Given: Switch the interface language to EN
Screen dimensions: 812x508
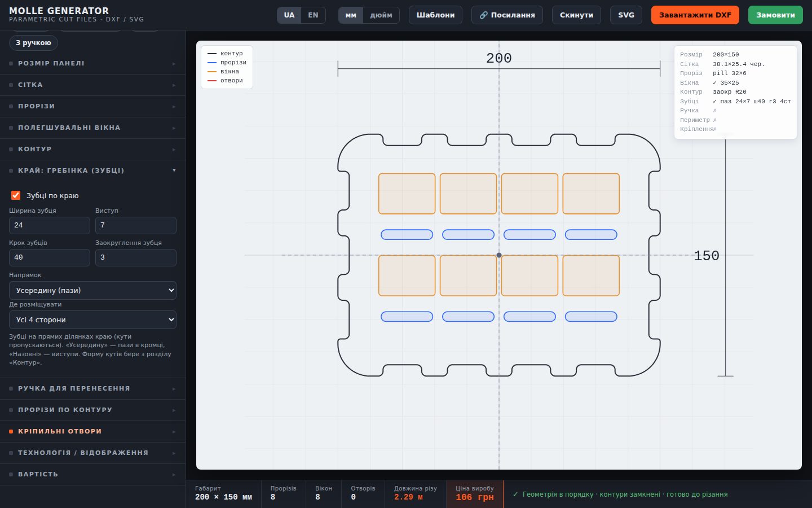Looking at the screenshot, I should [313, 15].
